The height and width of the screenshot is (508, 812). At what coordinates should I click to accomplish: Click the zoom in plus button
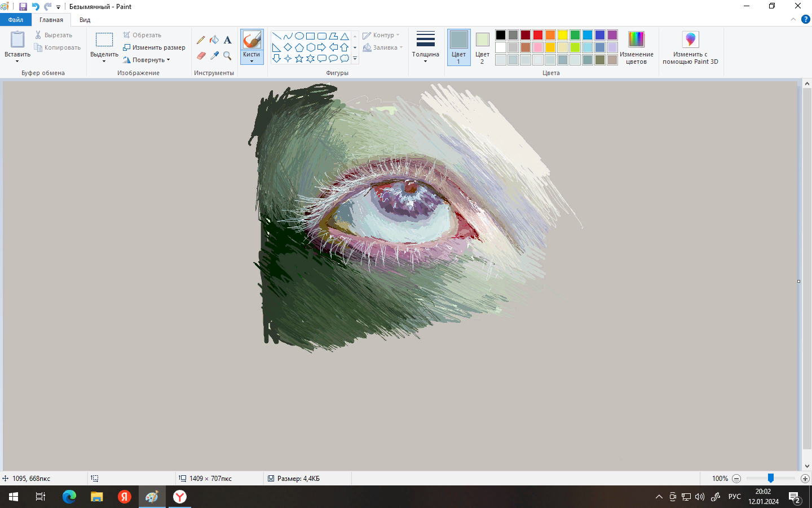click(x=805, y=479)
